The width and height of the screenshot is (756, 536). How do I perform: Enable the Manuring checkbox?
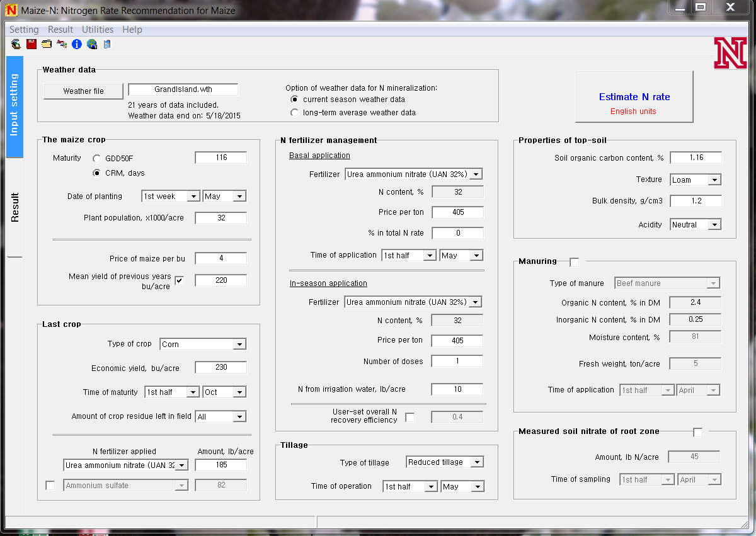point(574,262)
